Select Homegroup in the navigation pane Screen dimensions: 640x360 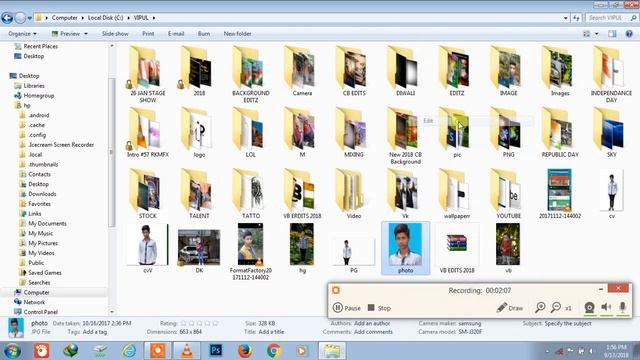coord(39,96)
